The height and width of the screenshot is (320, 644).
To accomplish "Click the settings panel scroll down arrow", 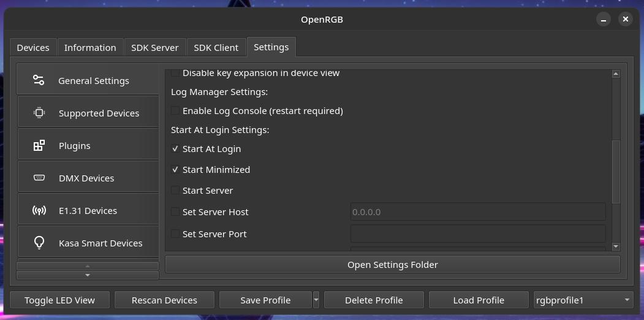I will click(x=616, y=246).
